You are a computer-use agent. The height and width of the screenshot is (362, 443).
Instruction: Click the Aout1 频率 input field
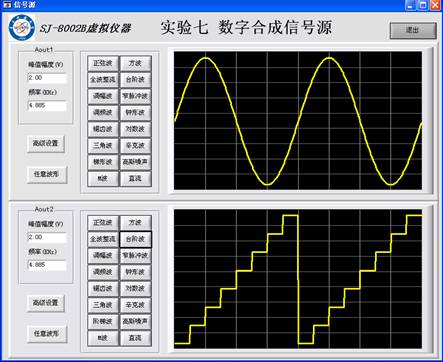click(47, 106)
